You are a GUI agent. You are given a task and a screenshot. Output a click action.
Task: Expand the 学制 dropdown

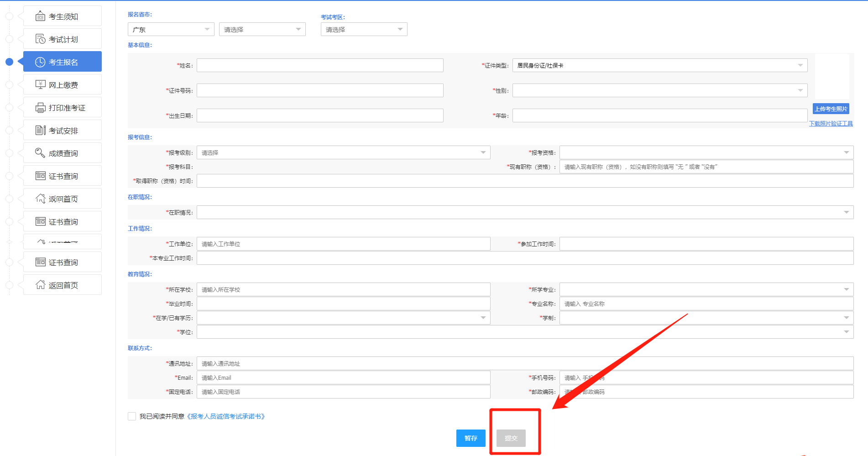(x=706, y=318)
